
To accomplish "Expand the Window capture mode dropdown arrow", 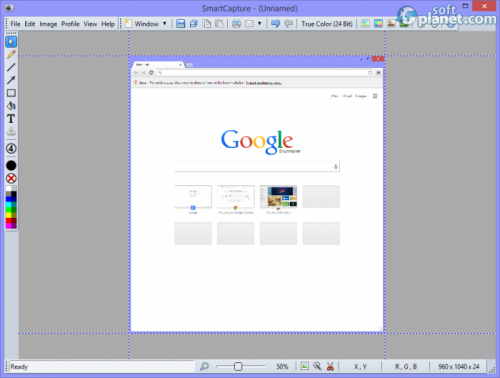I will click(164, 24).
